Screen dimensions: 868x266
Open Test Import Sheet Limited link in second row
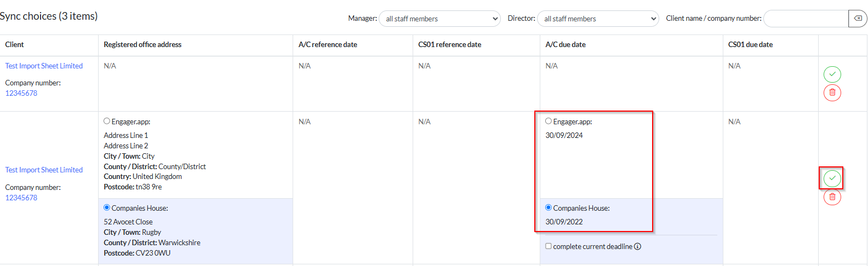pyautogui.click(x=44, y=170)
